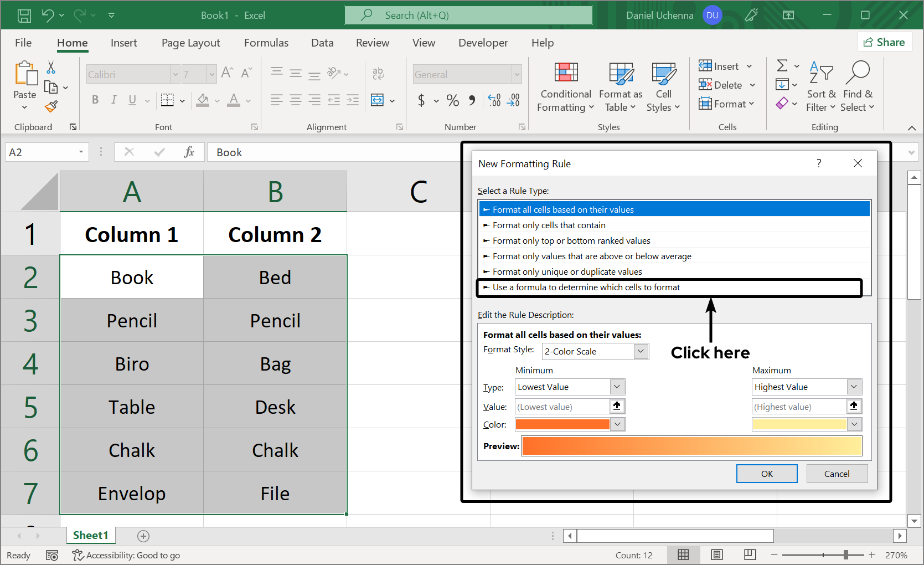Switch to Page Break Preview view
Image resolution: width=924 pixels, height=565 pixels.
click(750, 554)
